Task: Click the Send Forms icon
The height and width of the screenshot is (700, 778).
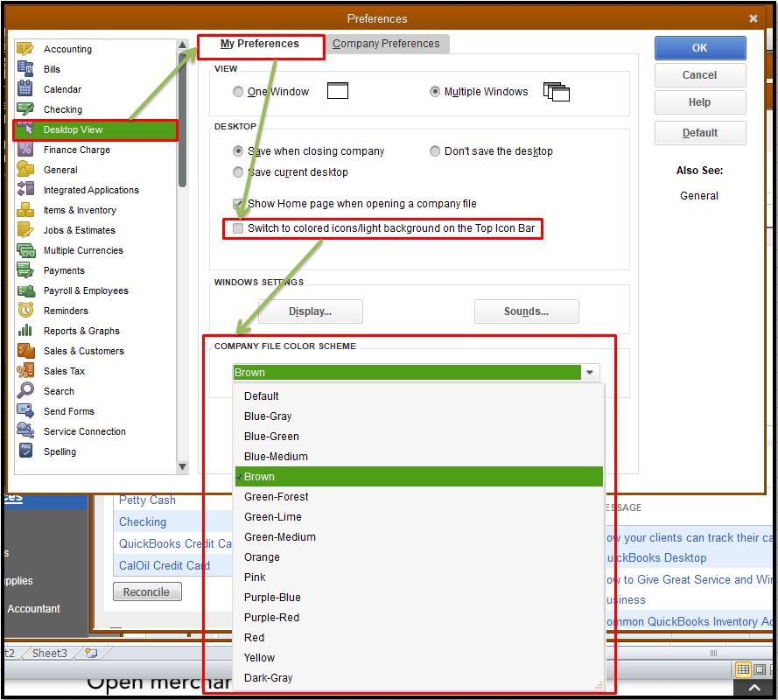Action: tap(25, 410)
